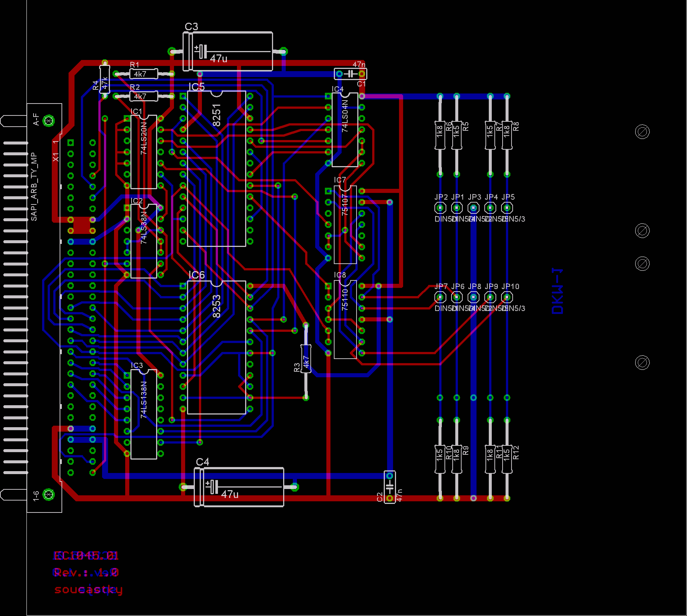
Task: Select the EC1045.01 text label
Action: point(86,556)
